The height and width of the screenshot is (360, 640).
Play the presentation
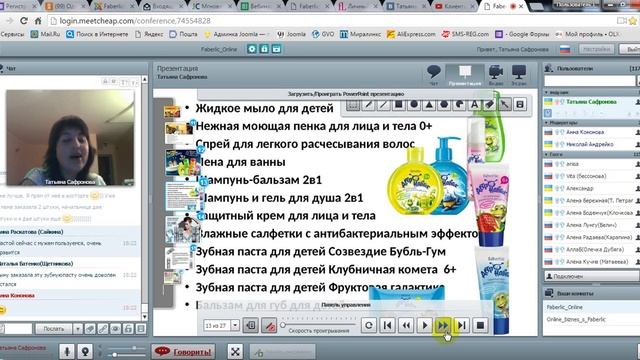(424, 325)
